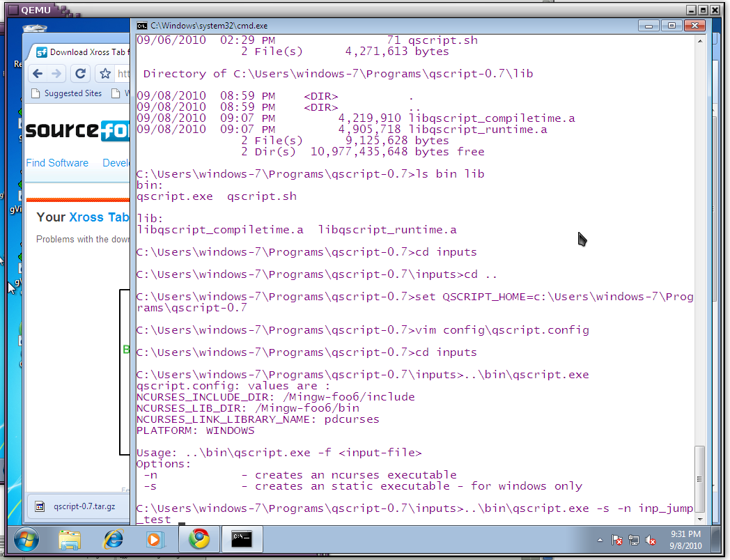The width and height of the screenshot is (730, 560).
Task: Open Windows Explorer from the taskbar
Action: pyautogui.click(x=70, y=539)
